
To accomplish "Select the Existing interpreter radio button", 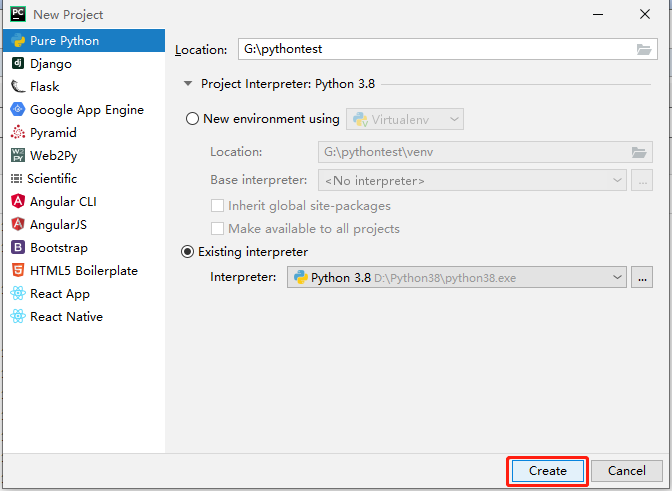I will pyautogui.click(x=188, y=252).
